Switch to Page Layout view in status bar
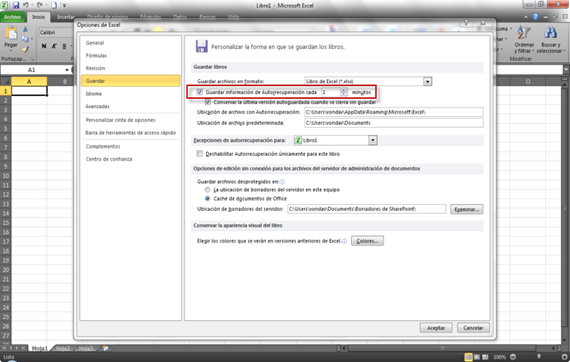Image resolution: width=570 pixels, height=362 pixels. (477, 357)
